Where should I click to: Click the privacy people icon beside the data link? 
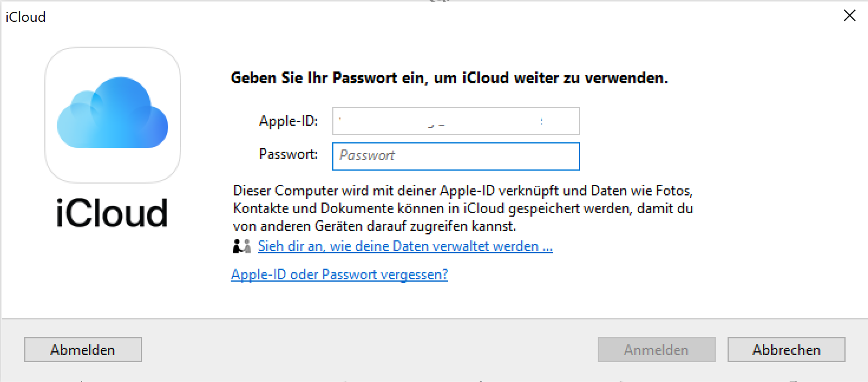tap(242, 247)
